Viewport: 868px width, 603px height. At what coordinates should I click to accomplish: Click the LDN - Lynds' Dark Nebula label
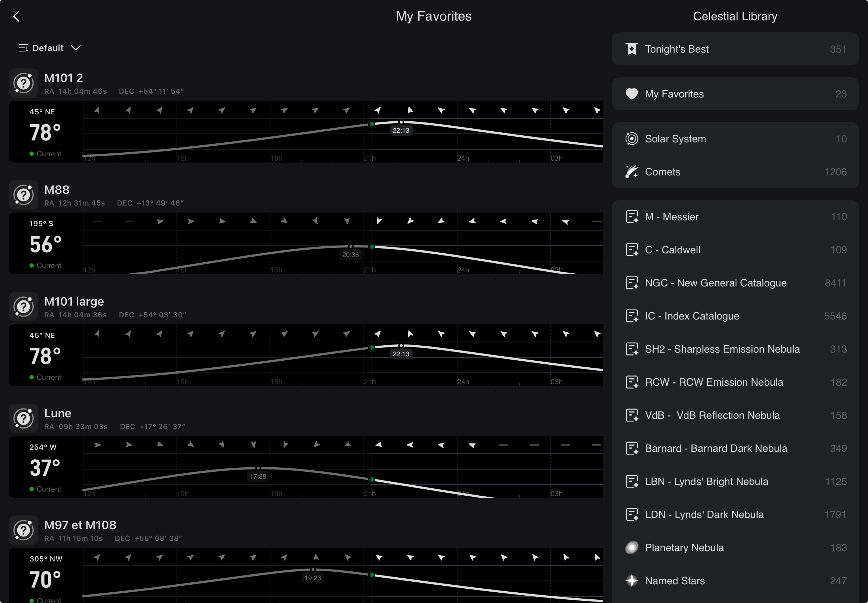tap(704, 515)
